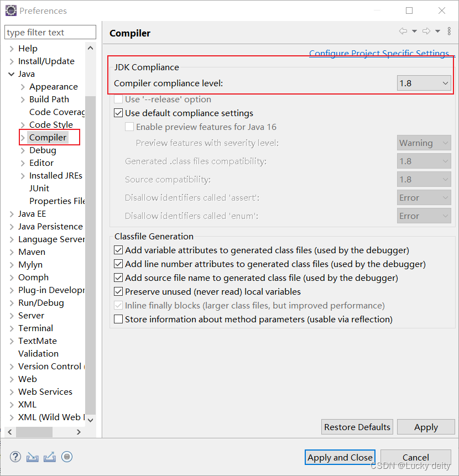Uncheck Use default compliance settings

coord(118,113)
